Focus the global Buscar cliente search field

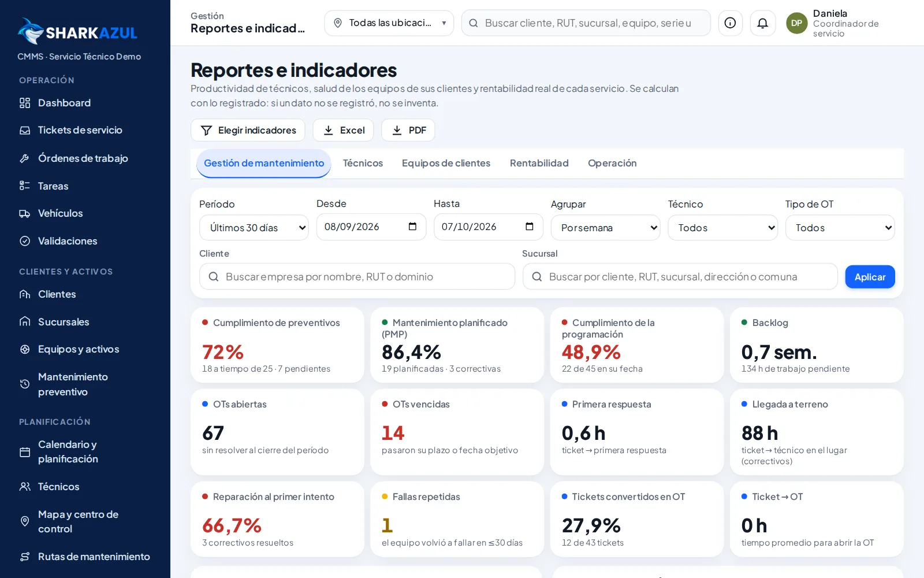coord(586,23)
